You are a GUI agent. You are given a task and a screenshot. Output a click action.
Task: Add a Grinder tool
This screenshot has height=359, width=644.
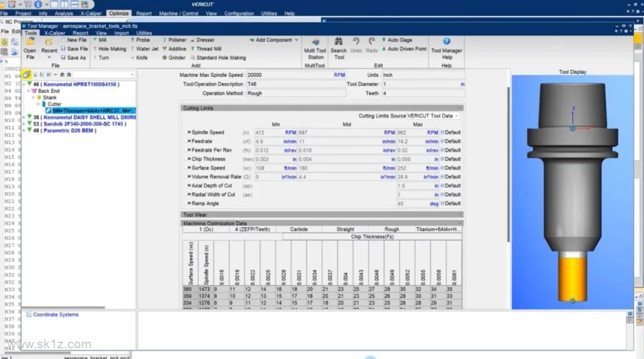pyautogui.click(x=174, y=58)
